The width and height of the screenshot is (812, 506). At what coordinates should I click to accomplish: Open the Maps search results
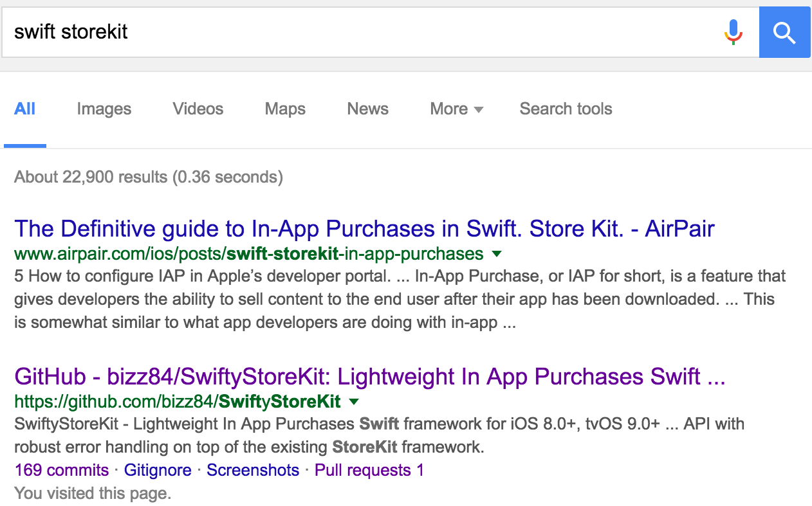point(284,109)
